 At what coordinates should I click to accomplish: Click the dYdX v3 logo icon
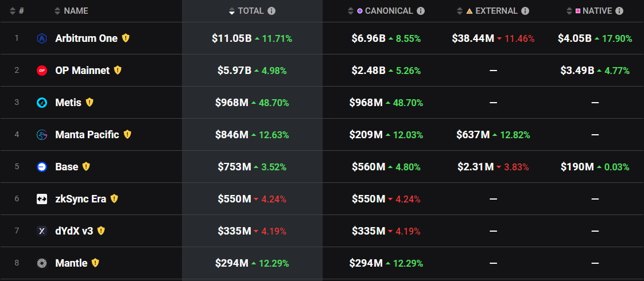point(41,231)
